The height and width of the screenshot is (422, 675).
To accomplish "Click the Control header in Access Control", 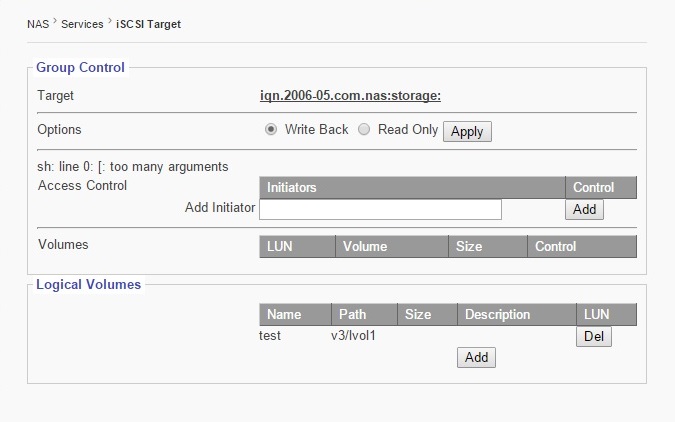I will point(593,187).
